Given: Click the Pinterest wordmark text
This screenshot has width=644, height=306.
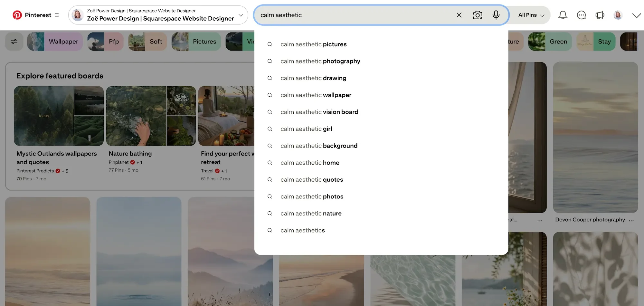Looking at the screenshot, I should tap(38, 15).
